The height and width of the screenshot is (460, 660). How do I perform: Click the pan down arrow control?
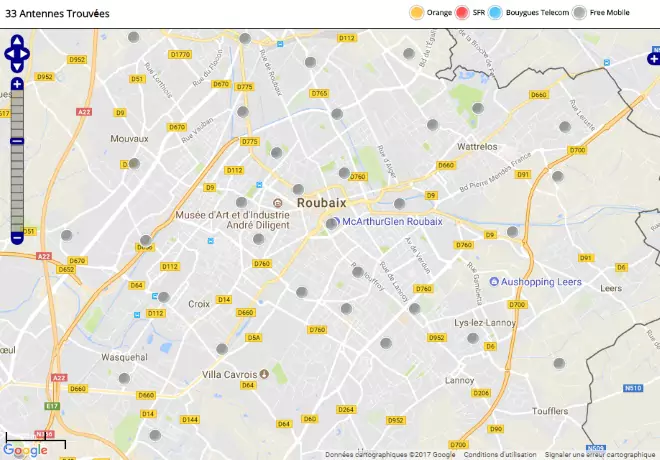tap(17, 67)
